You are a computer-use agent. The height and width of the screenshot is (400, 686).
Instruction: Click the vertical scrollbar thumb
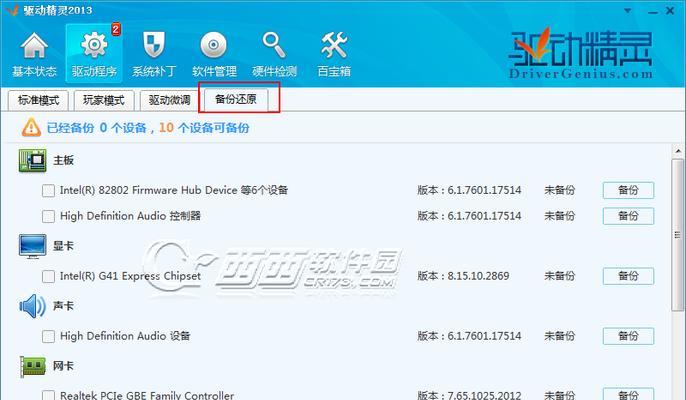(x=678, y=235)
